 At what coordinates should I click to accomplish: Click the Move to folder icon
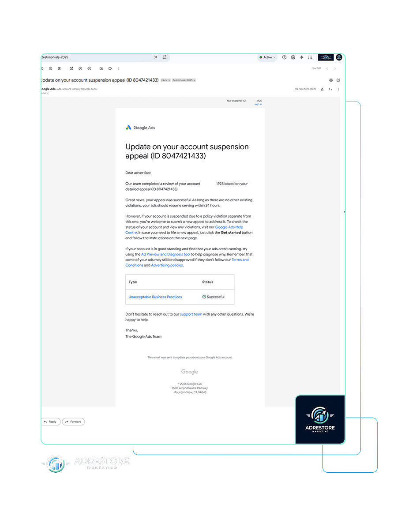(101, 68)
